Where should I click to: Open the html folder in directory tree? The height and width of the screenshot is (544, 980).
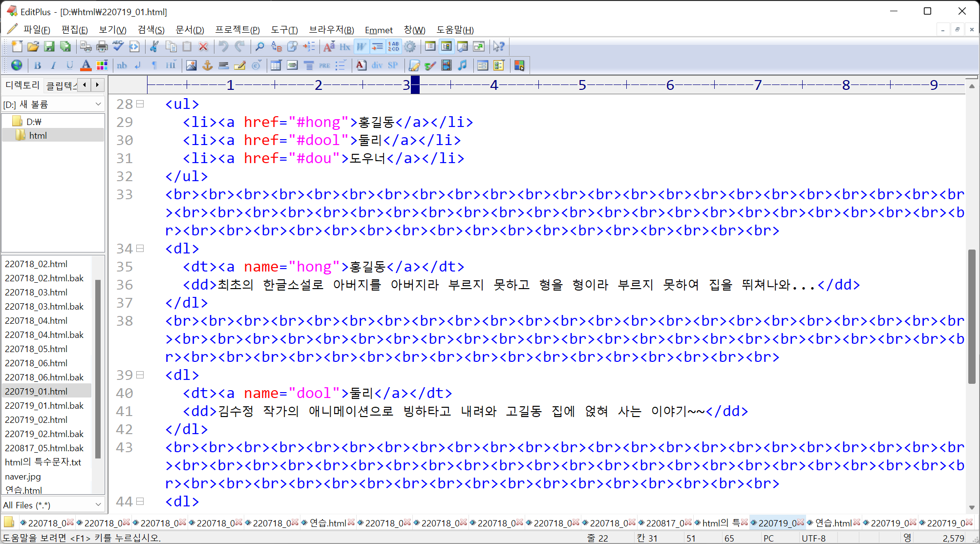point(38,135)
